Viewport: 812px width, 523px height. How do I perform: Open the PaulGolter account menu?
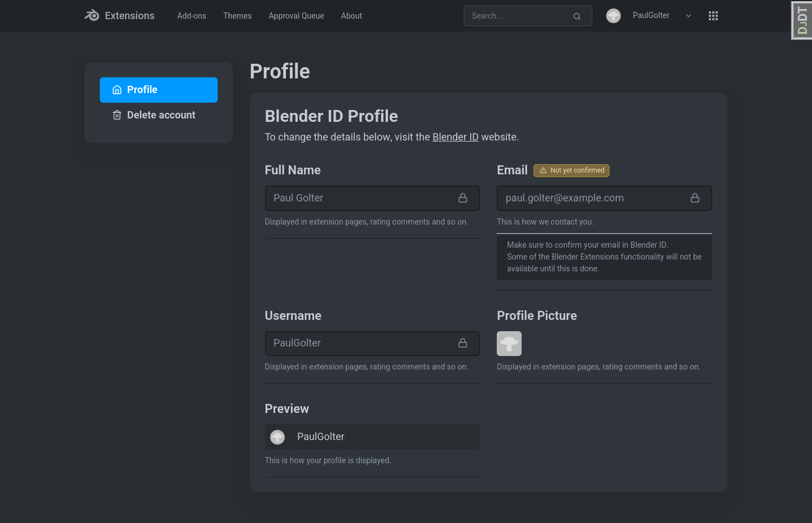[651, 16]
